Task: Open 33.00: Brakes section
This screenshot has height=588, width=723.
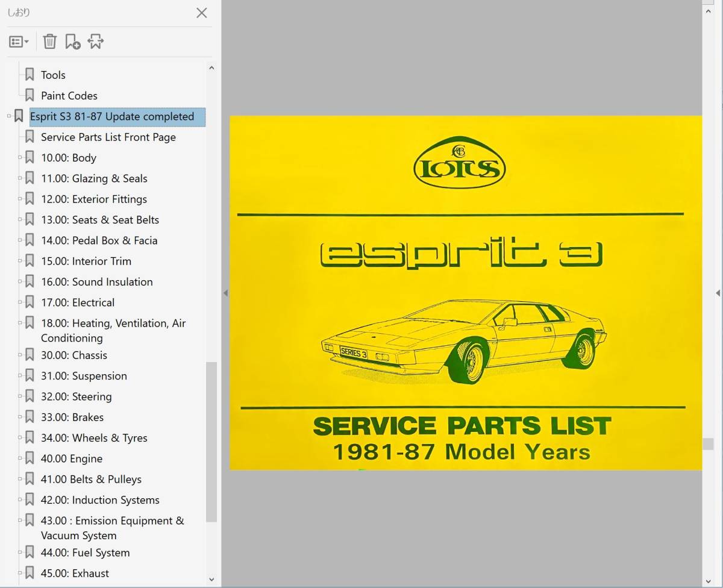Action: pyautogui.click(x=72, y=418)
